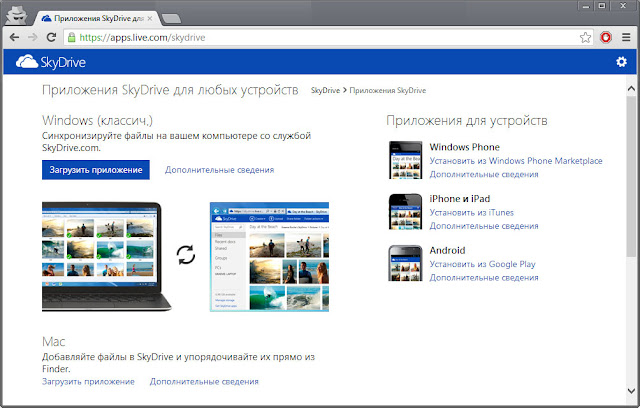The height and width of the screenshot is (408, 640).
Task: Open a new tab button
Action: click(171, 19)
